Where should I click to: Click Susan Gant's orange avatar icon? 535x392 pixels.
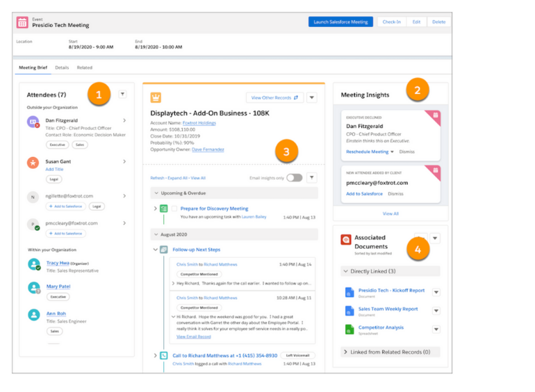(33, 163)
